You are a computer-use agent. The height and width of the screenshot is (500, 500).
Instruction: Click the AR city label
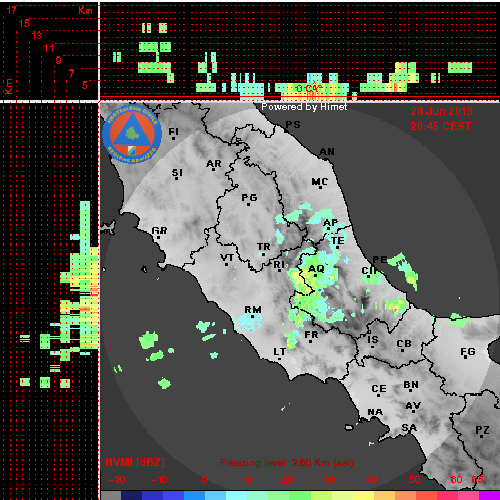[x=214, y=164]
